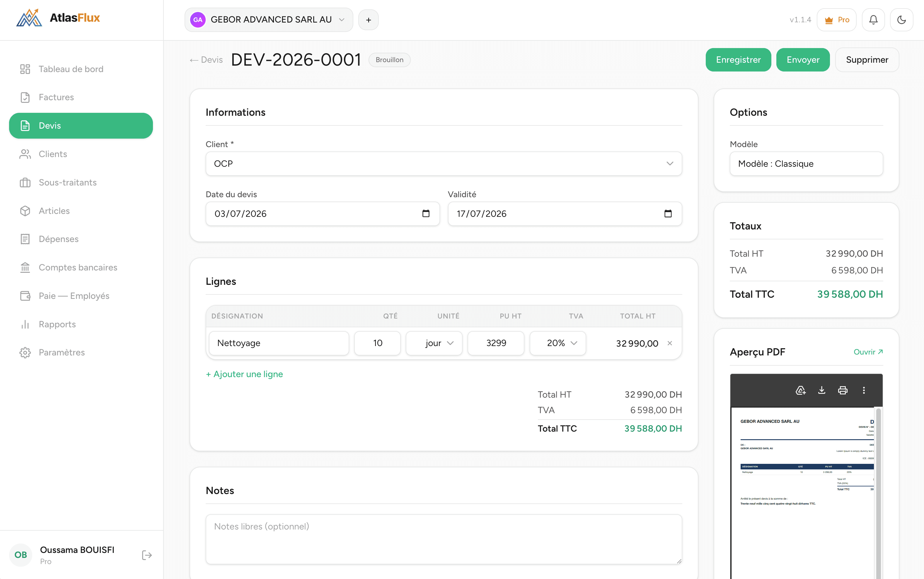Screen dimensions: 924x579
Task: Open notifications via the bell icon
Action: [x=873, y=20]
